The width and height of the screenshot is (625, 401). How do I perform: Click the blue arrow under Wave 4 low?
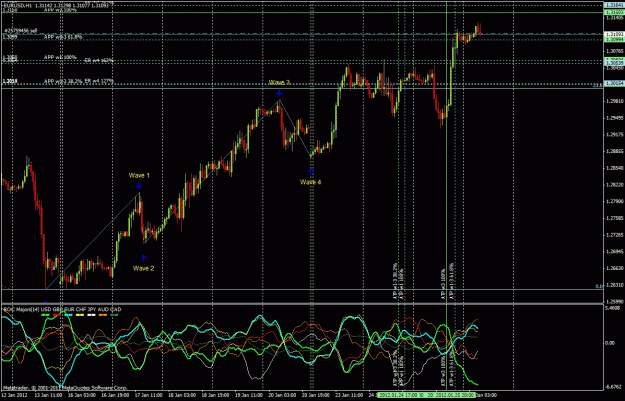coord(311,171)
